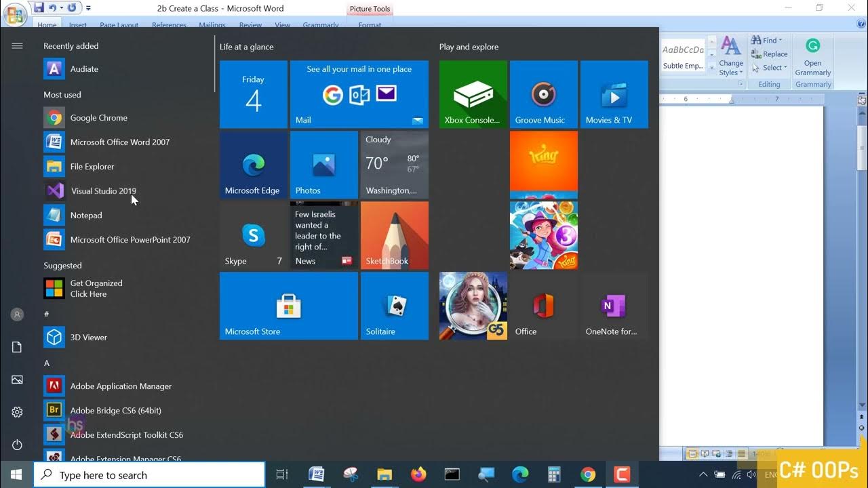This screenshot has width=868, height=488.
Task: Switch to Word's Review tab
Action: click(250, 25)
